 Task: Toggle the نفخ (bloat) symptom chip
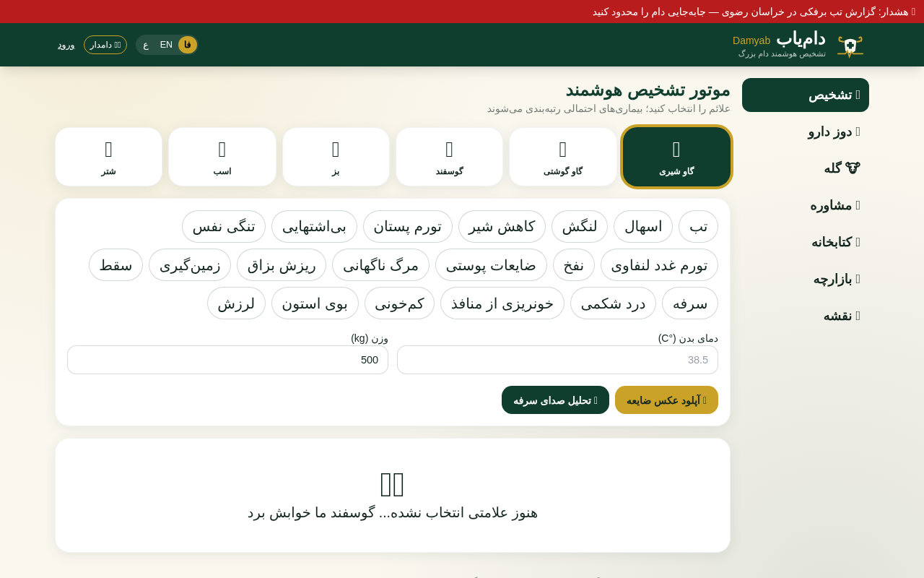(x=574, y=265)
